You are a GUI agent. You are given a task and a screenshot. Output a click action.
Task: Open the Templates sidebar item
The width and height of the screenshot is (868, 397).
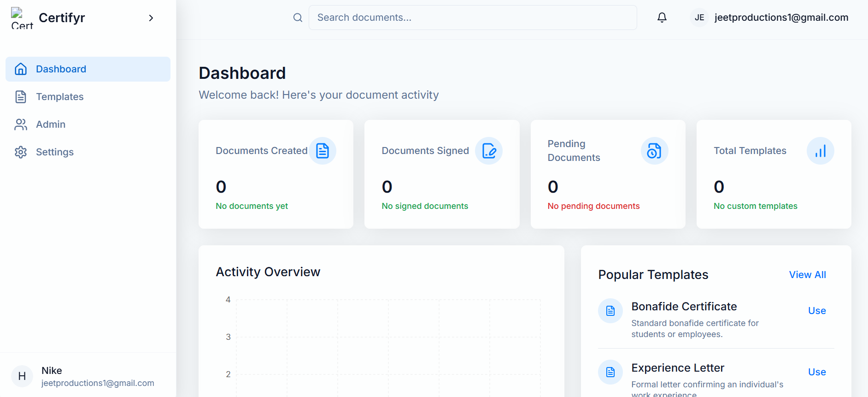click(x=59, y=97)
